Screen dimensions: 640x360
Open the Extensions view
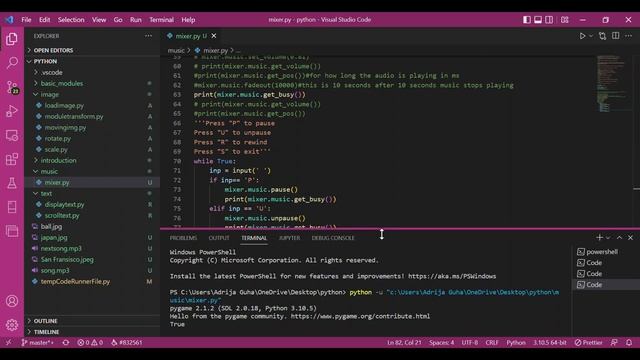click(12, 159)
